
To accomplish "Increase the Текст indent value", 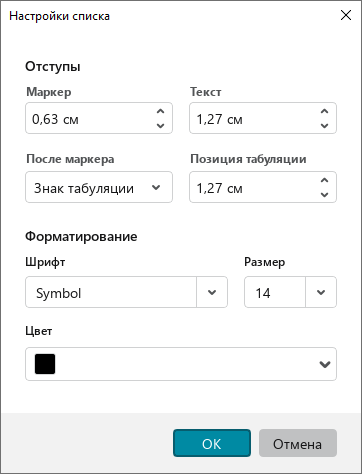I will [324, 112].
